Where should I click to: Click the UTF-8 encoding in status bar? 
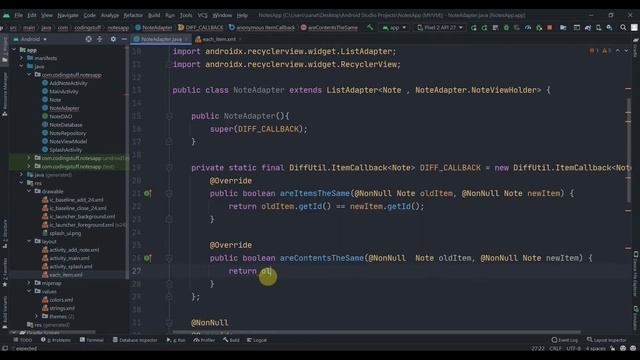[573, 349]
